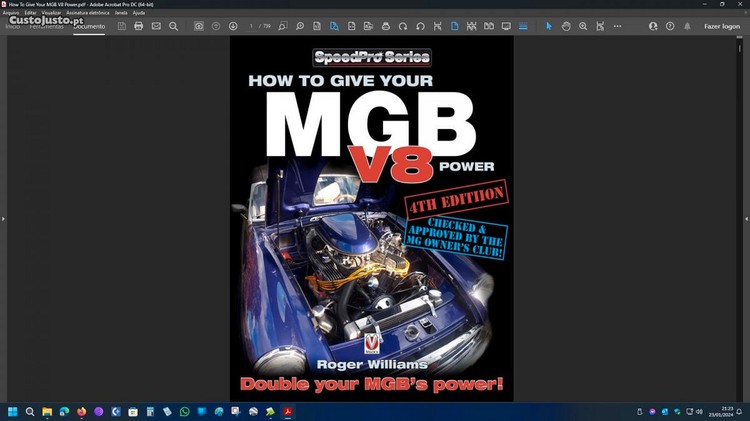
Task: Click the magnifier zoom-in tool
Action: click(583, 26)
